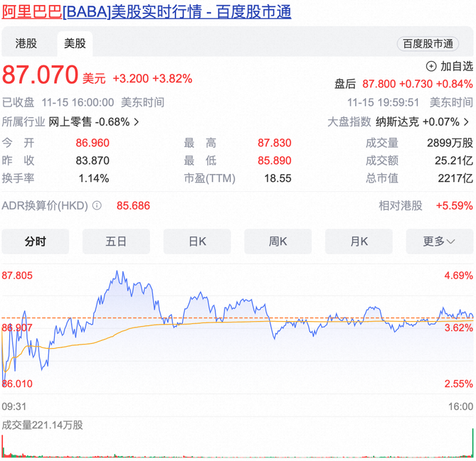Expand the 纳斯达克 index chevron

coord(466,122)
